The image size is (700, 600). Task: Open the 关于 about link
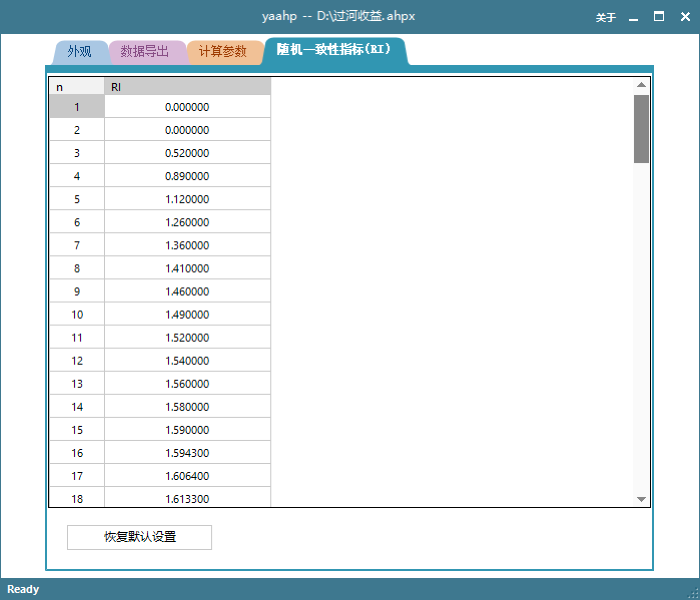coord(605,18)
